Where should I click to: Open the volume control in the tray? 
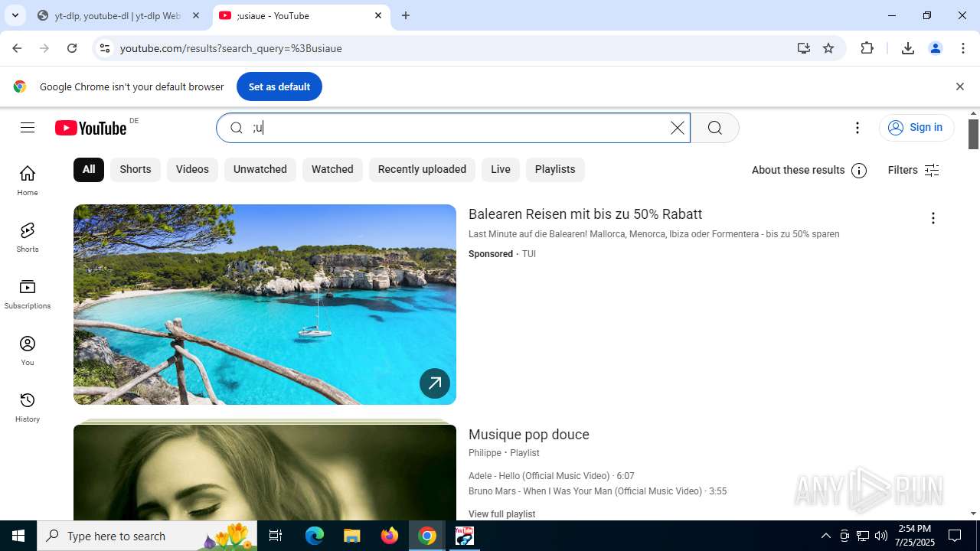coord(881,536)
